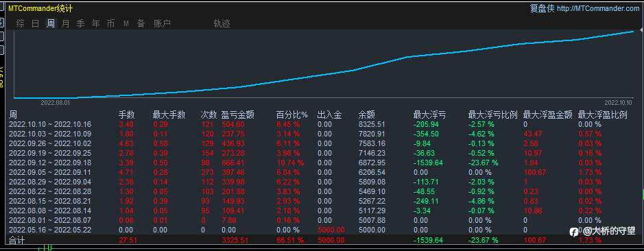Viewport: 644px width, 251px height.
Task: Click the 100.67 value in the 2022.09.05 row
Action: point(535,172)
